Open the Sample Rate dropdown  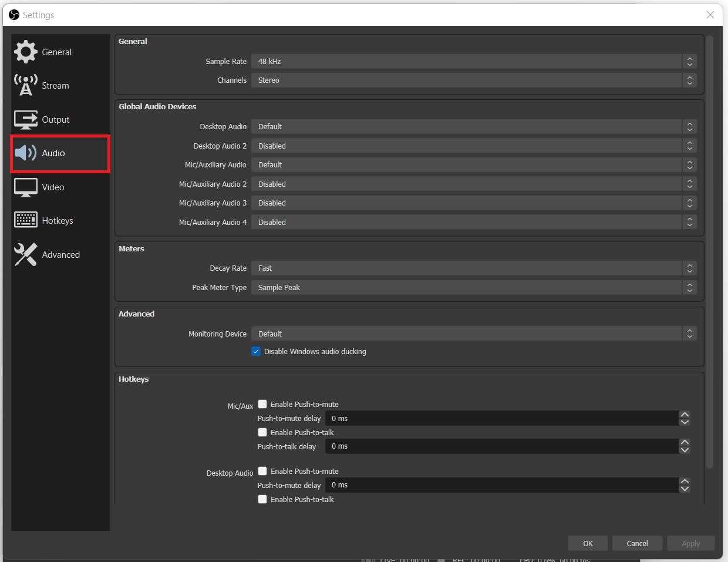pos(474,61)
